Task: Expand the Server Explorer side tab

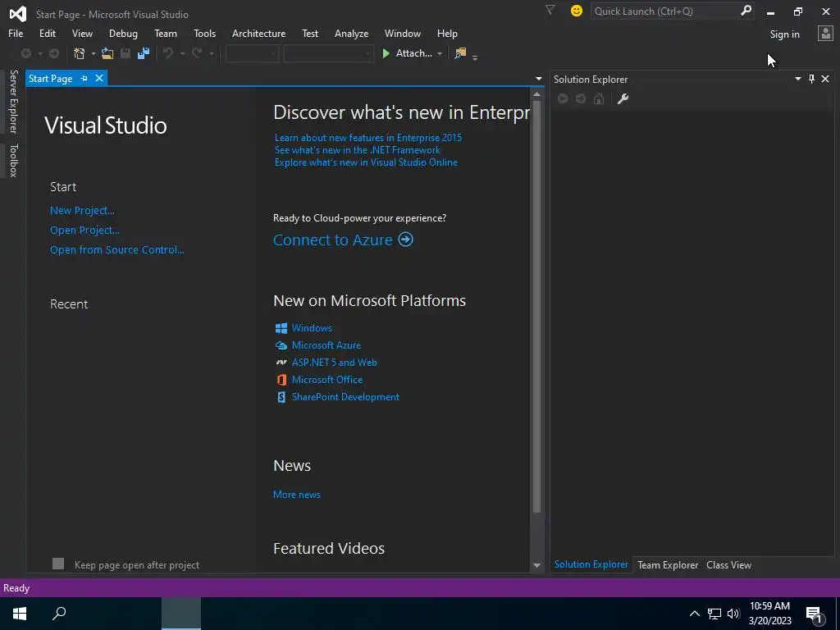Action: coord(13,102)
